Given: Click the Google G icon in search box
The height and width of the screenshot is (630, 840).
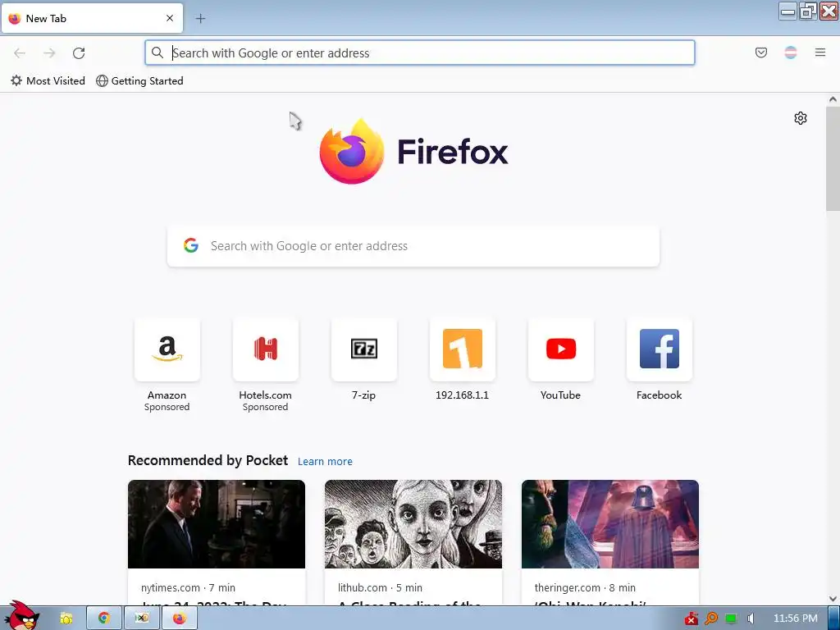Looking at the screenshot, I should pyautogui.click(x=191, y=245).
